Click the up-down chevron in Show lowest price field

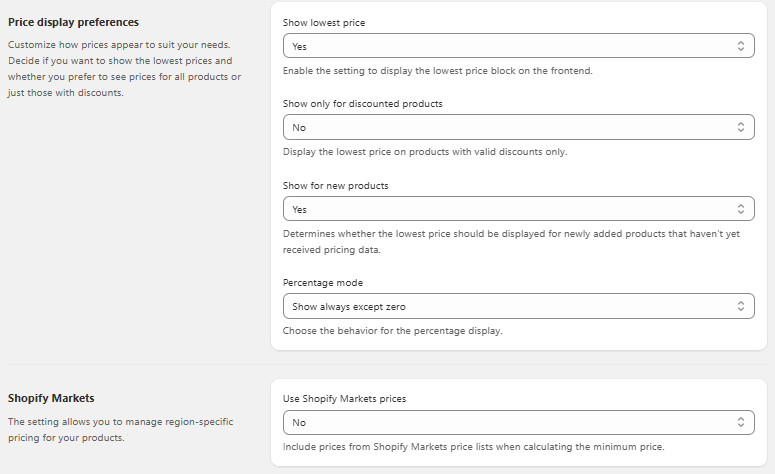coord(740,46)
